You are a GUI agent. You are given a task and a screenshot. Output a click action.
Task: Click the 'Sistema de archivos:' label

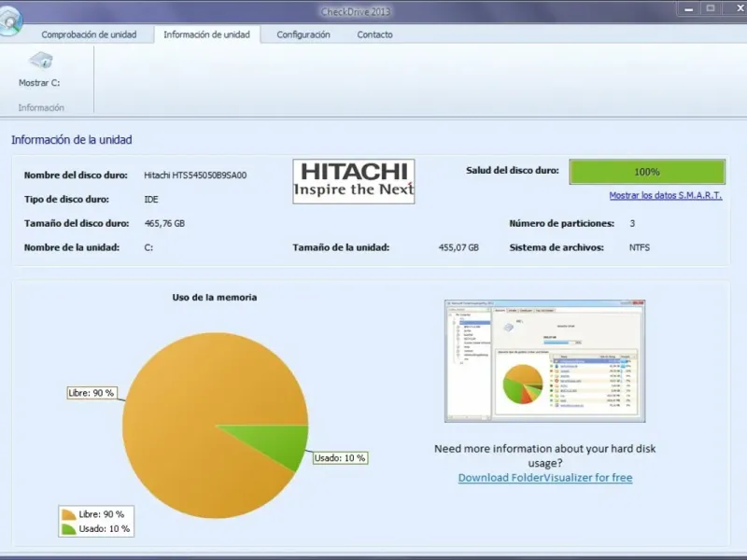coord(557,247)
